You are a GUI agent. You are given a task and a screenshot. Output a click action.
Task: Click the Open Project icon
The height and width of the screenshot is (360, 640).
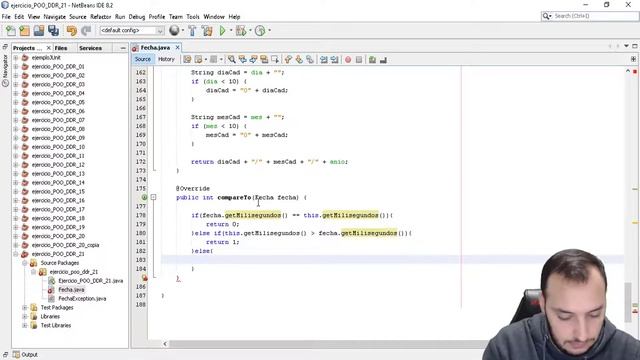pyautogui.click(x=39, y=31)
